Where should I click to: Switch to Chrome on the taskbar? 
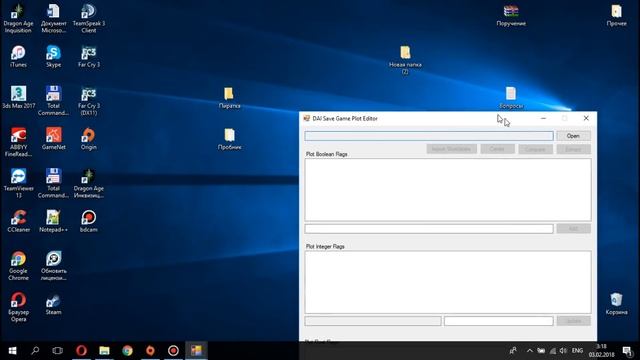pyautogui.click(x=127, y=351)
